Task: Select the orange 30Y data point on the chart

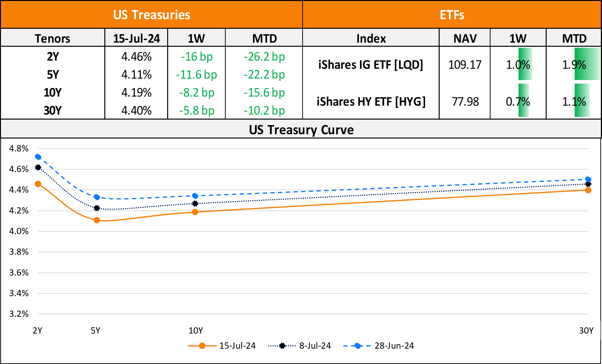Action: [x=588, y=190]
